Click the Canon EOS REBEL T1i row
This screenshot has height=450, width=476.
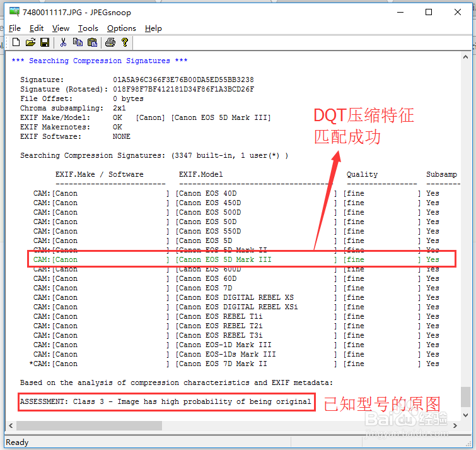[236, 316]
